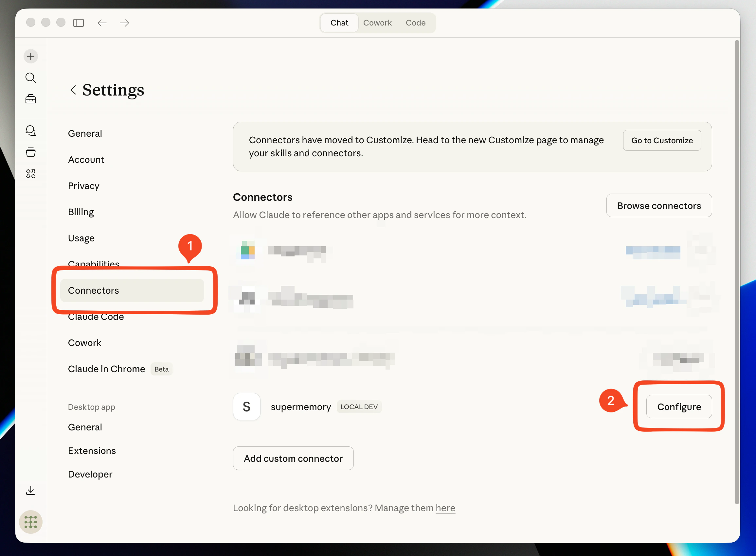Image resolution: width=756 pixels, height=556 pixels.
Task: Click Add custom connector
Action: (293, 458)
